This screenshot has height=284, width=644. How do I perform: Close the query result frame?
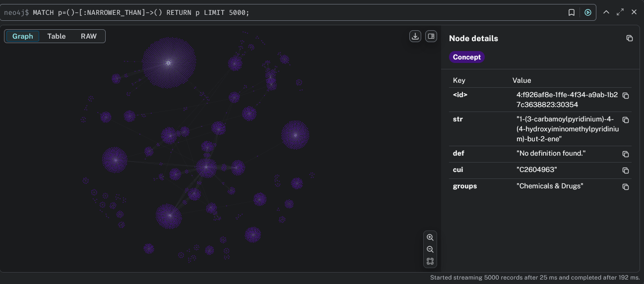[634, 12]
